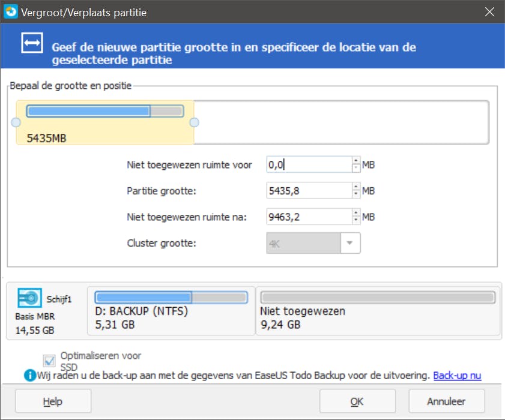Increase Niet toegewezen ruimte voor value
The image size is (505, 420).
(356, 161)
